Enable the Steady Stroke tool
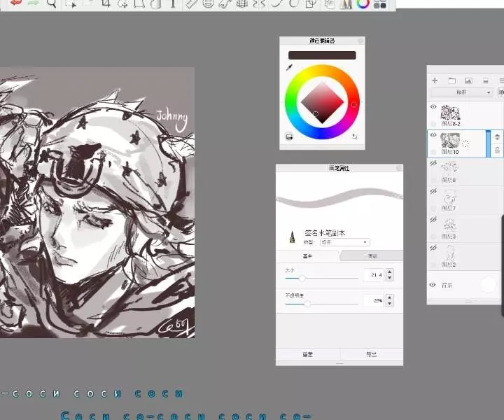 [276, 4]
